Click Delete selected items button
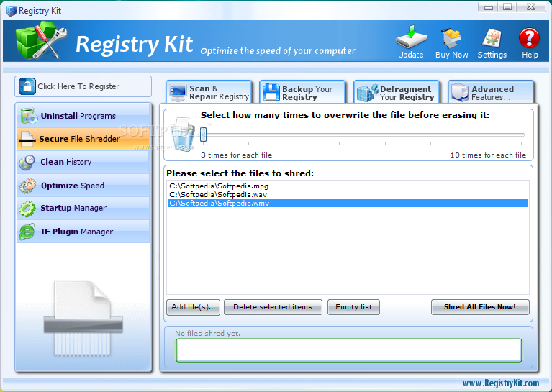The height and width of the screenshot is (392, 552). [x=273, y=307]
